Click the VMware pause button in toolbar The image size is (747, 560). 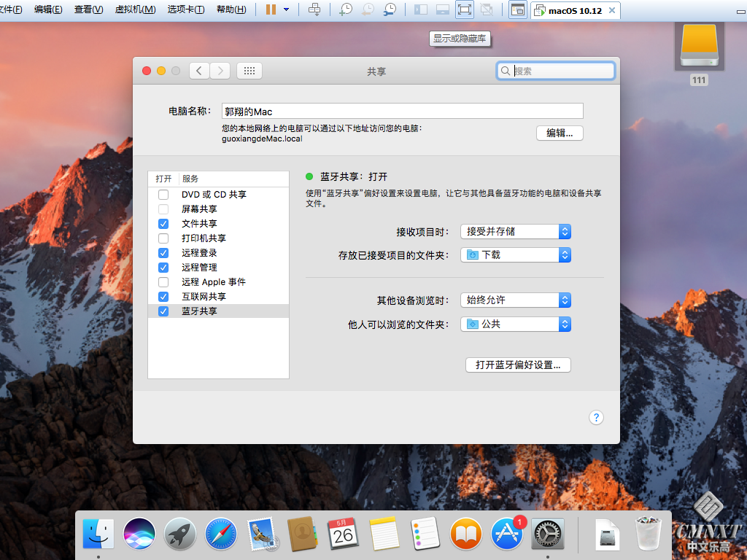click(271, 9)
